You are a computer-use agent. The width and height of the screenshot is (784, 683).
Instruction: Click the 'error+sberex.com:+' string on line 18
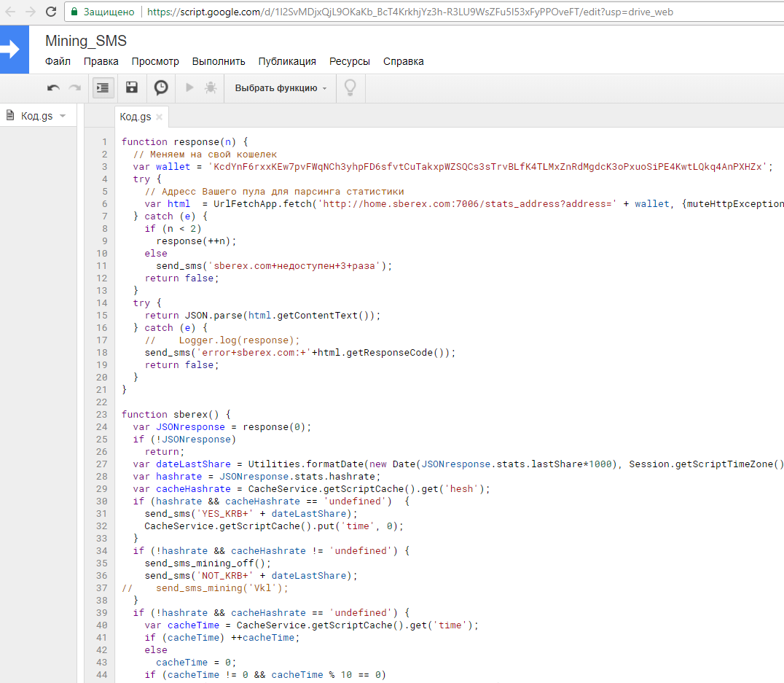pos(254,353)
